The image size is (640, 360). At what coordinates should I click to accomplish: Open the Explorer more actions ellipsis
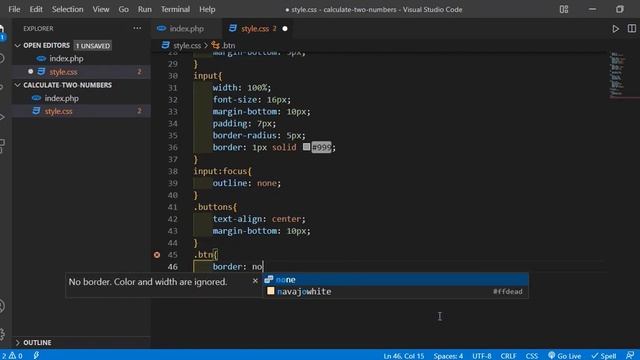point(137,28)
